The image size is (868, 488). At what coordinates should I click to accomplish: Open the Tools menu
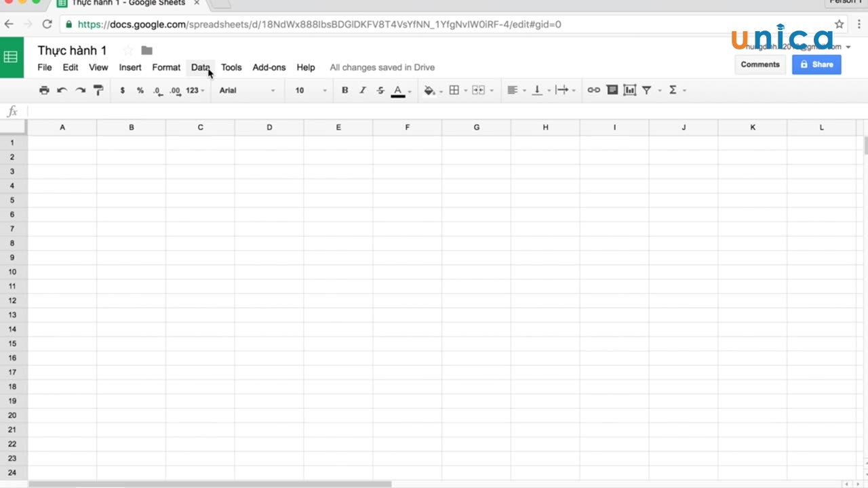coord(231,67)
